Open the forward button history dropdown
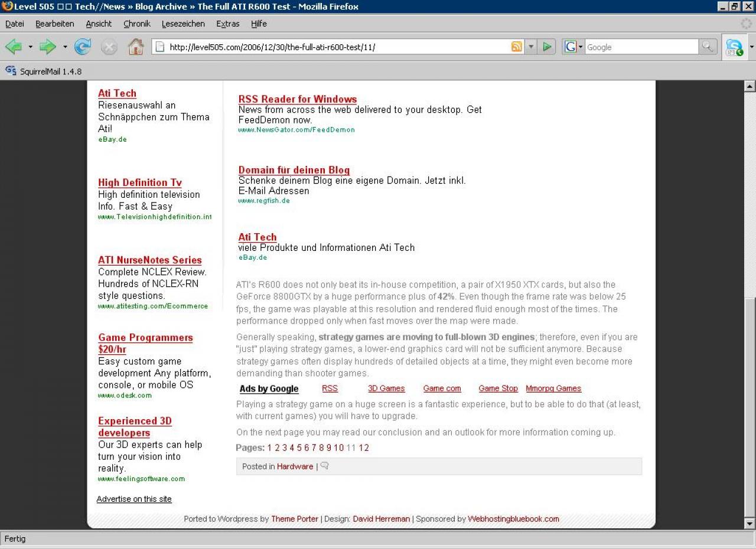756x549 pixels. (65, 47)
